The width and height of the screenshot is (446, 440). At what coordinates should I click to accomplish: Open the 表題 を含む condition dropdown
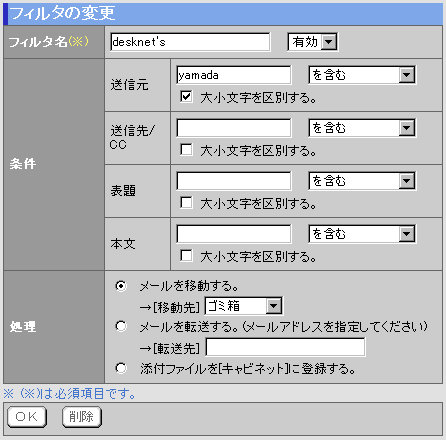click(362, 181)
